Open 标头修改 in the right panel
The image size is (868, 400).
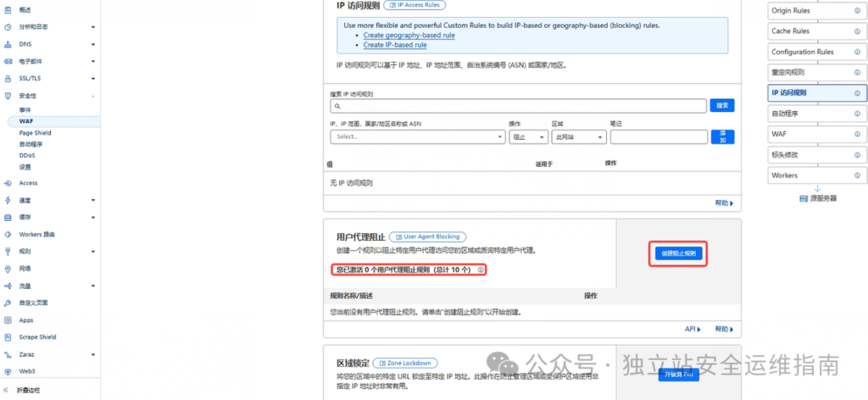[816, 155]
